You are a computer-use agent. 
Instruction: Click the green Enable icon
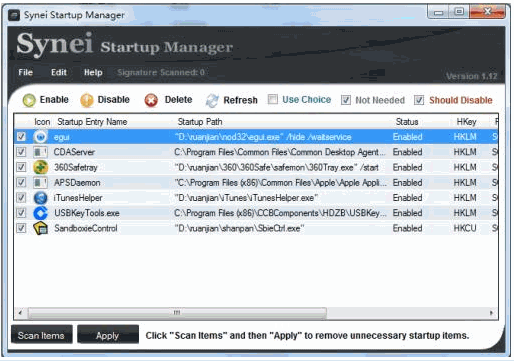(29, 100)
